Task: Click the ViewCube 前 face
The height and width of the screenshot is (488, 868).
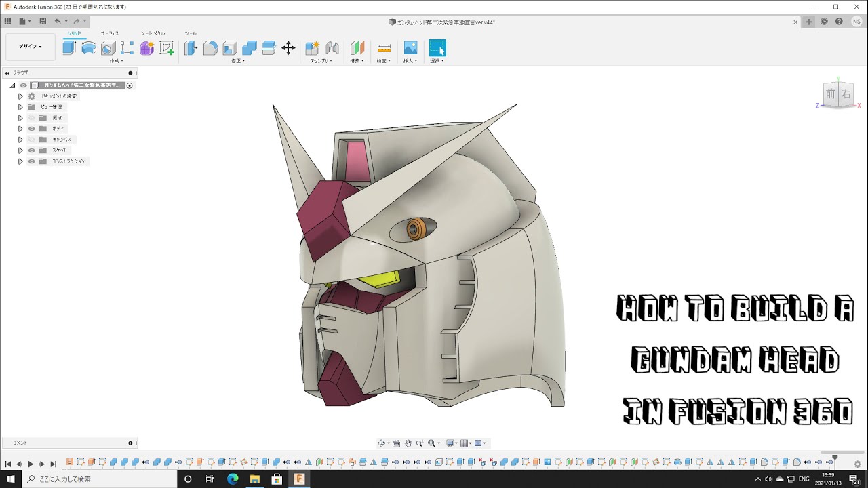Action: tap(831, 94)
